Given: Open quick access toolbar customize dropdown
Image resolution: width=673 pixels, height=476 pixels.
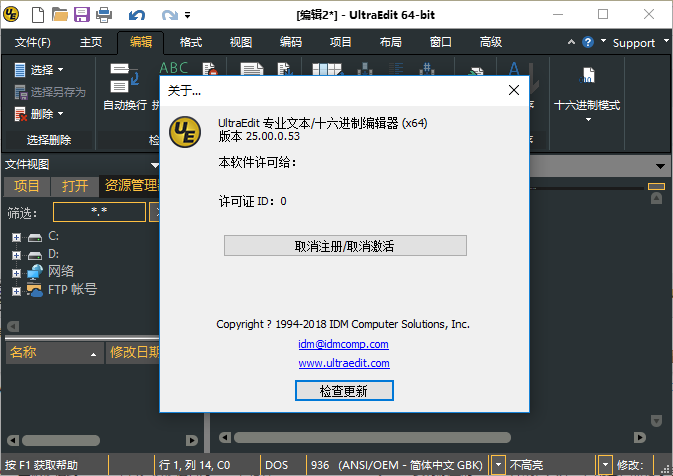Looking at the screenshot, I should [188, 15].
